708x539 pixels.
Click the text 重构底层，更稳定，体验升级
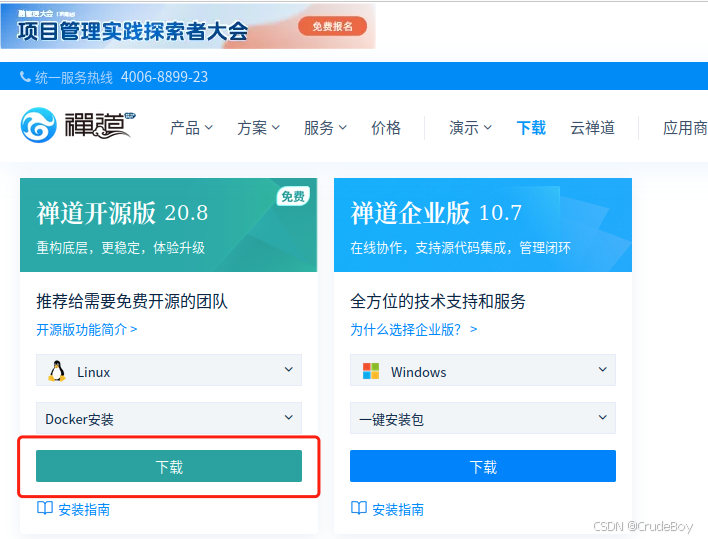coord(121,247)
